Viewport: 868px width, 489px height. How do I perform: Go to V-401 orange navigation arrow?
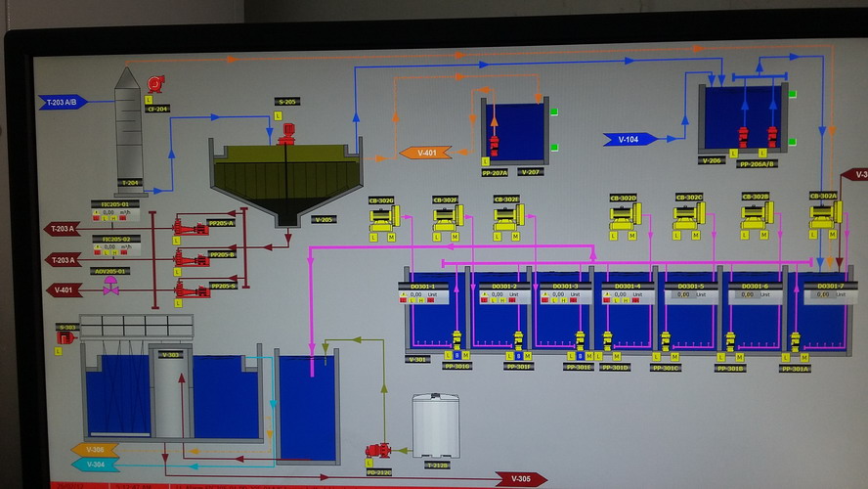pyautogui.click(x=426, y=153)
